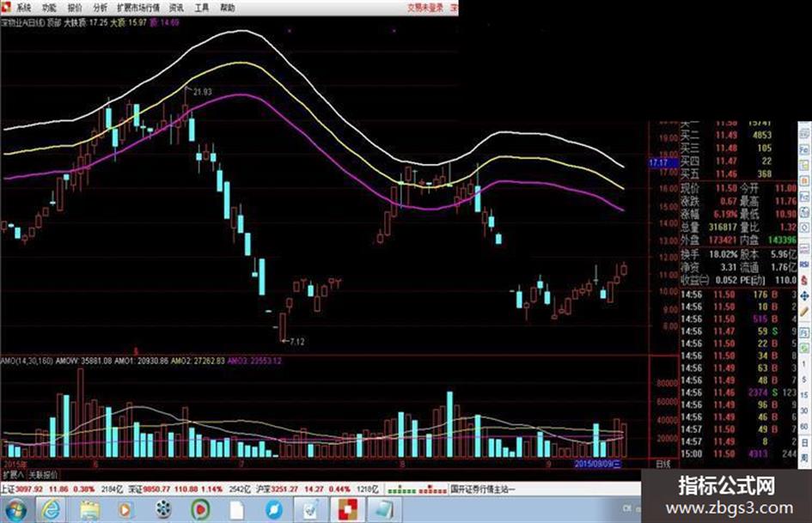Open the 扩展市场行情 menu
Screen dimensions: 812x523
tap(138, 7)
